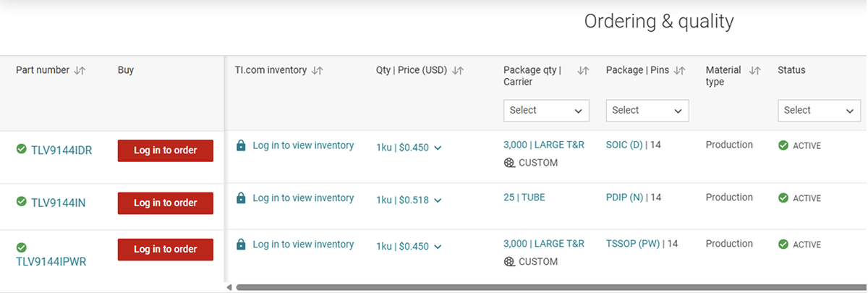Click the horizontal scrollbar under the table

[550, 287]
